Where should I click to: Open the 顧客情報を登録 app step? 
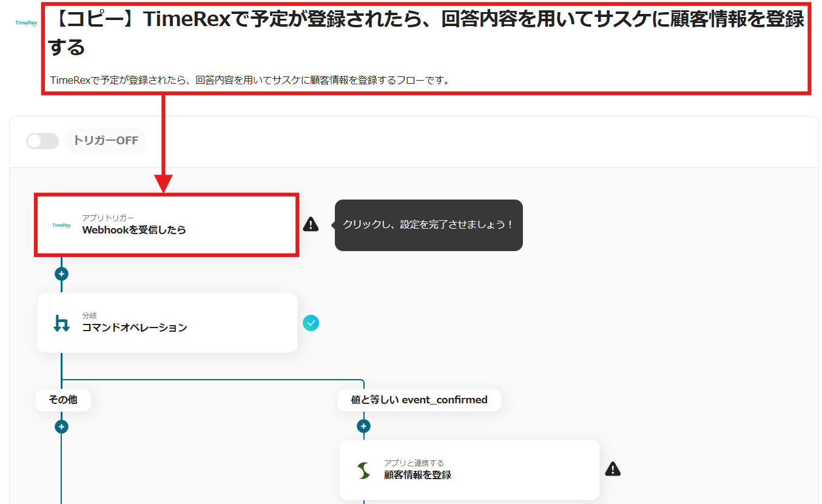pyautogui.click(x=470, y=470)
